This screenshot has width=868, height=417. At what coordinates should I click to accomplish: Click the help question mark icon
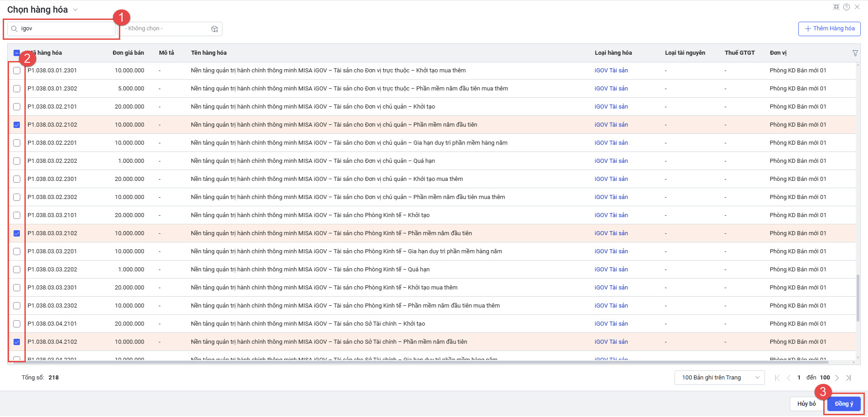tap(846, 7)
